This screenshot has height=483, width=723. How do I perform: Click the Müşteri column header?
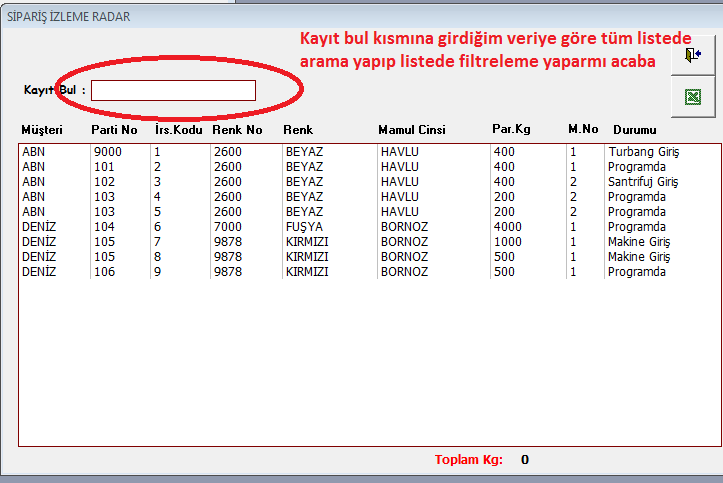coord(42,130)
